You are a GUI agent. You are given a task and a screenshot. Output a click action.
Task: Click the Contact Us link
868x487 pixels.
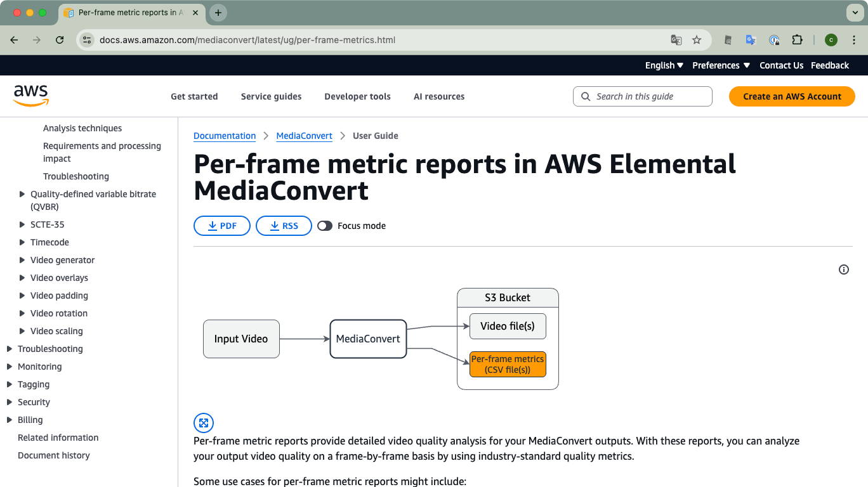click(781, 65)
